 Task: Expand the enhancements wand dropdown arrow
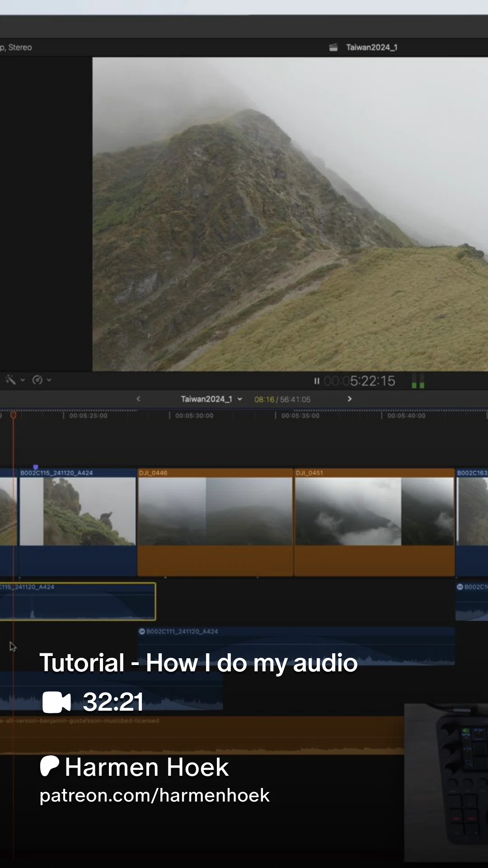pos(23,380)
